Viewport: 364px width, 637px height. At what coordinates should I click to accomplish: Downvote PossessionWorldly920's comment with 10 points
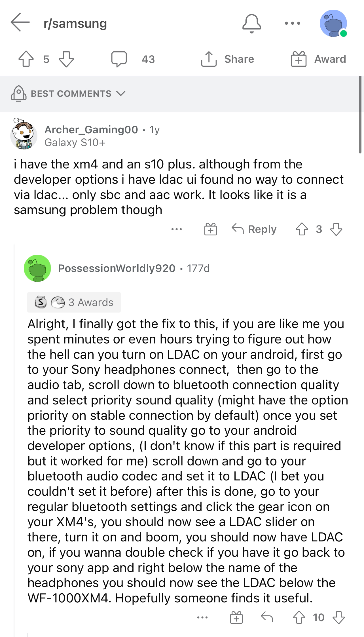point(338,617)
